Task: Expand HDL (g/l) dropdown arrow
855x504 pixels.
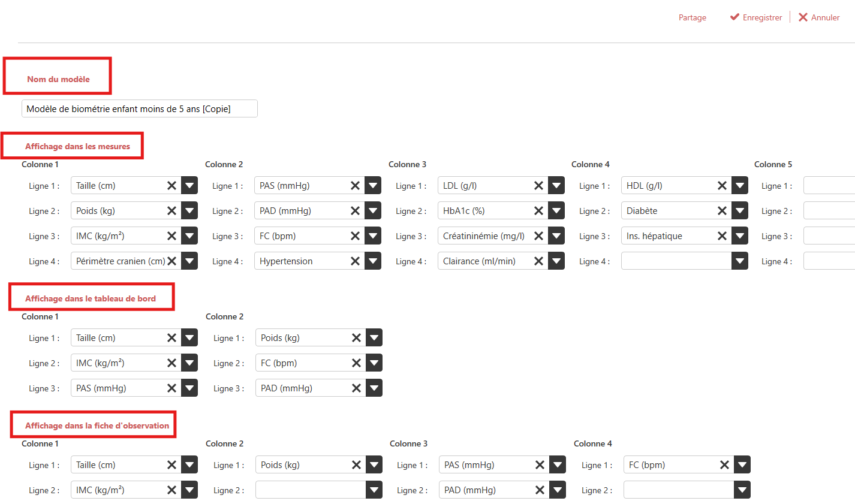Action: pos(740,186)
